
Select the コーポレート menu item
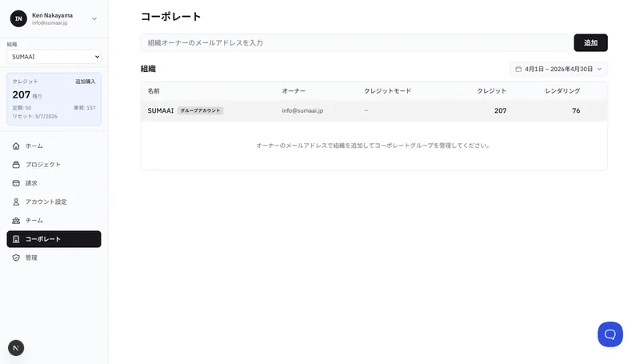(x=54, y=239)
